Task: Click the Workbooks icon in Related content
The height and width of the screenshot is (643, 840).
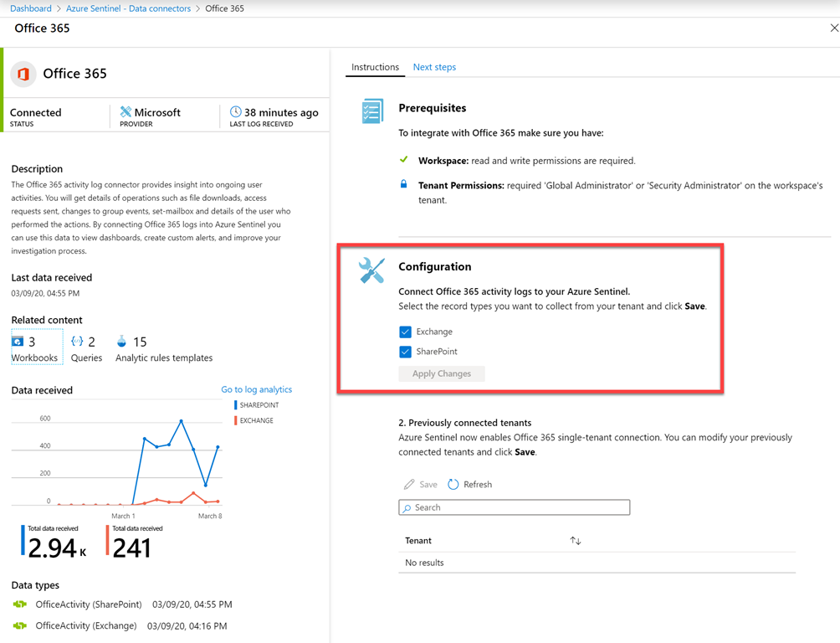Action: click(x=18, y=342)
